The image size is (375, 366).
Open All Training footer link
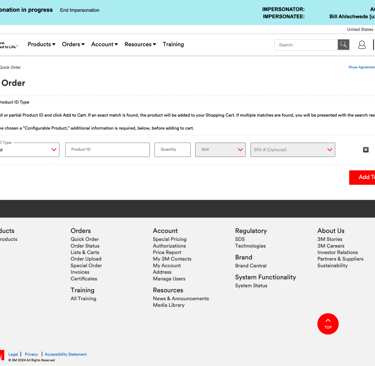coord(83,298)
